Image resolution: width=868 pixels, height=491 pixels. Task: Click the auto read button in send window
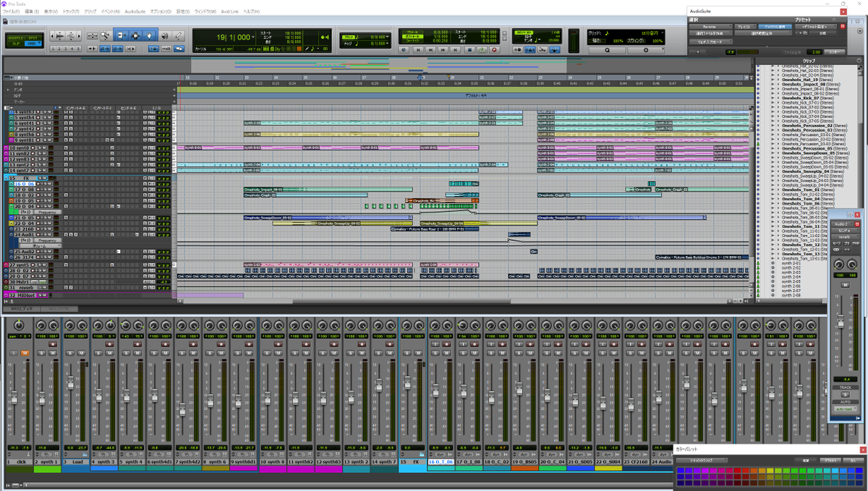tap(844, 409)
